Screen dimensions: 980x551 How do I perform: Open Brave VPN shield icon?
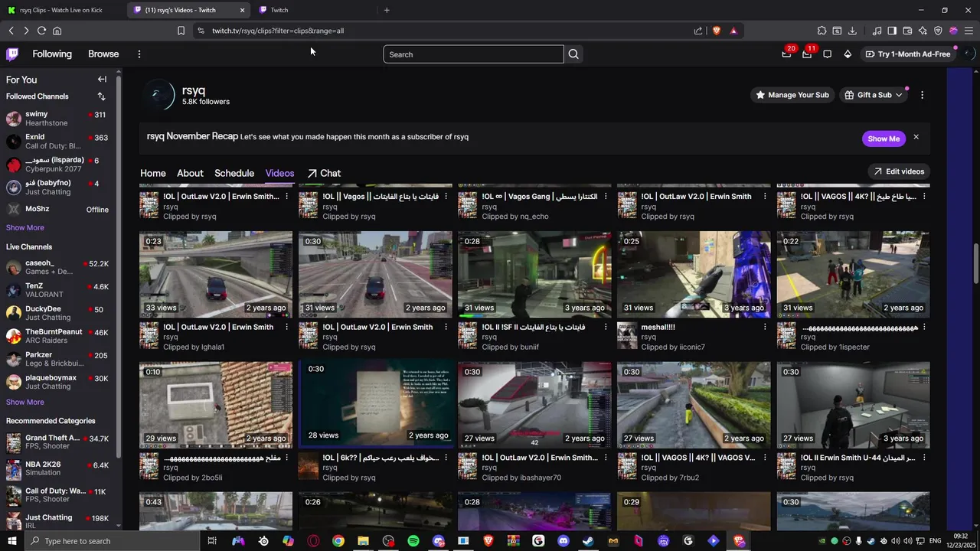click(938, 31)
